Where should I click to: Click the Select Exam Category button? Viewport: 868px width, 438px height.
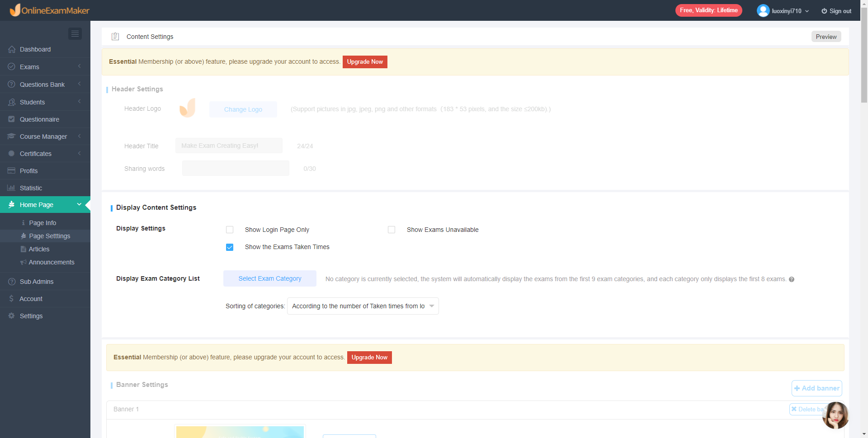[270, 278]
